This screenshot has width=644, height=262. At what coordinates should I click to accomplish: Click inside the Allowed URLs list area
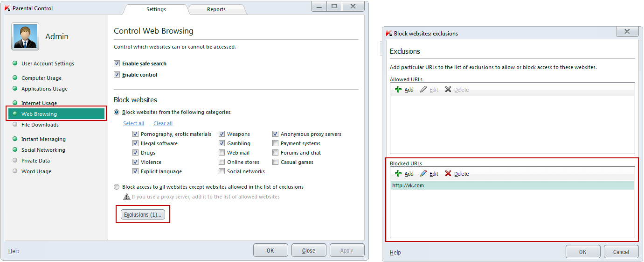(x=512, y=125)
